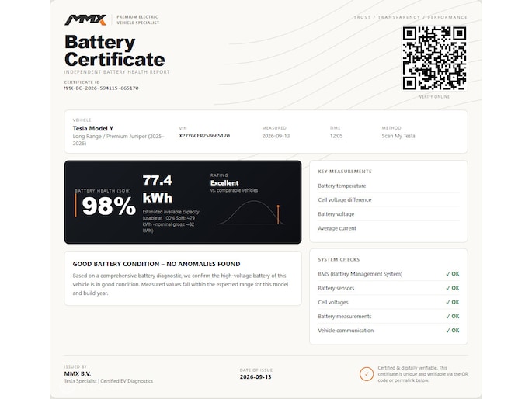Click the QR code to verify online
Viewport: 532px width, 399px height.
coord(434,58)
